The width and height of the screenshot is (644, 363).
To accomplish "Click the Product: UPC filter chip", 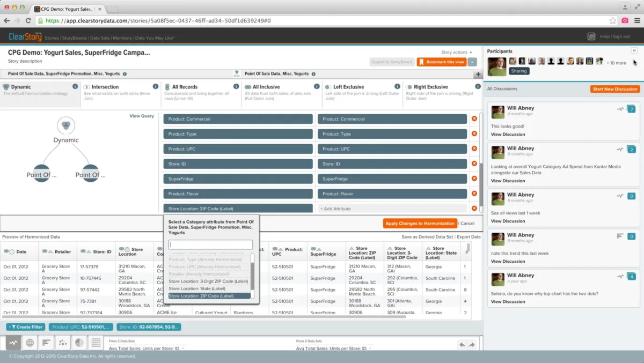I will coord(81,327).
